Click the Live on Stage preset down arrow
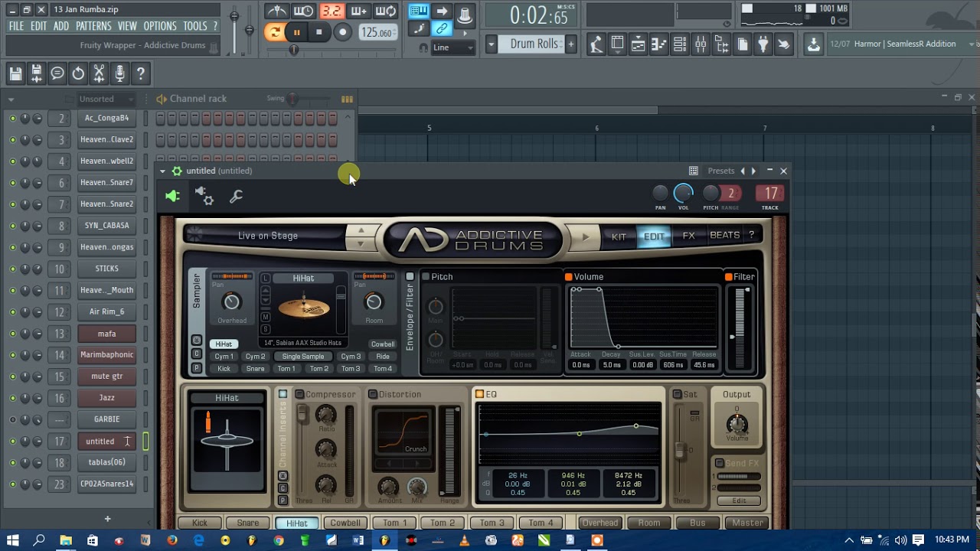980x551 pixels. [x=361, y=243]
